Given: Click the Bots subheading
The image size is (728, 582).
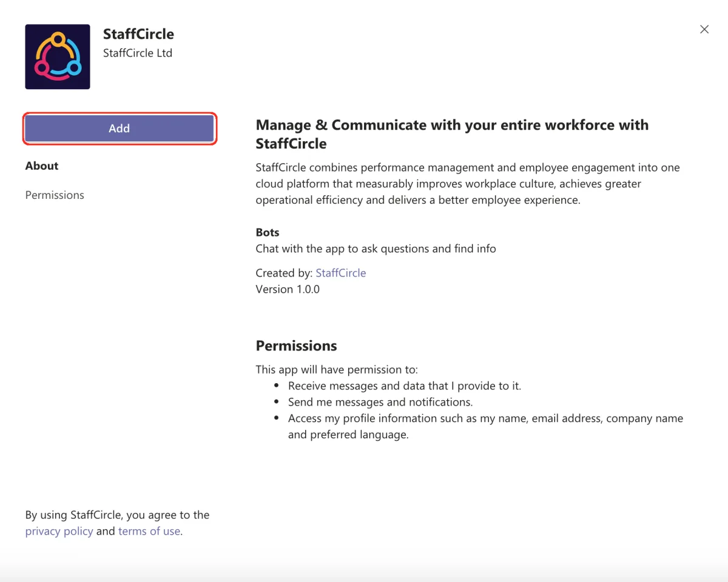Looking at the screenshot, I should [x=268, y=232].
